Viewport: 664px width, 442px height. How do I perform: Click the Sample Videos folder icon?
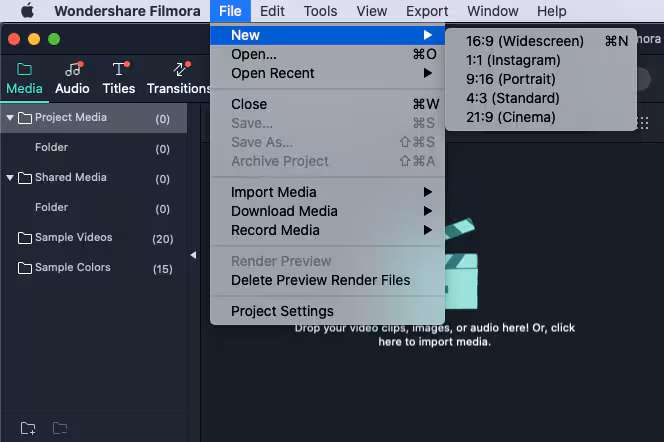pos(25,238)
